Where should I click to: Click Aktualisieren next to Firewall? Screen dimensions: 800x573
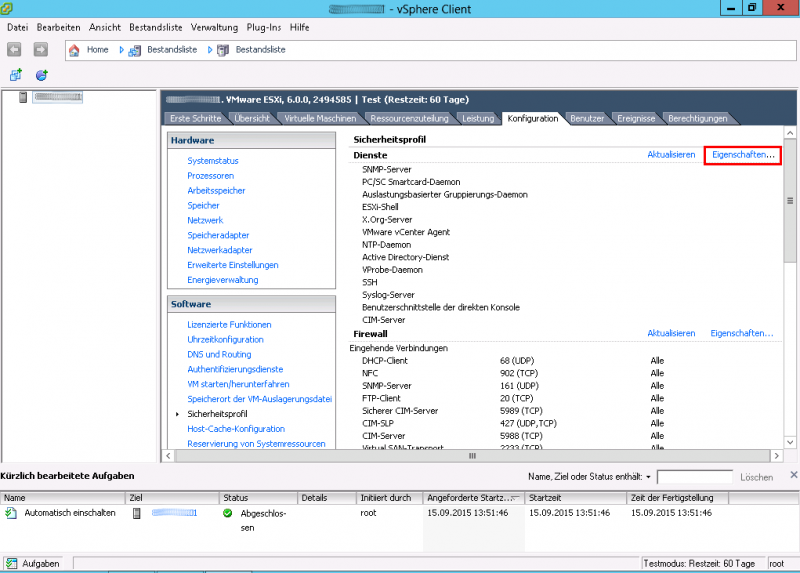pos(671,333)
